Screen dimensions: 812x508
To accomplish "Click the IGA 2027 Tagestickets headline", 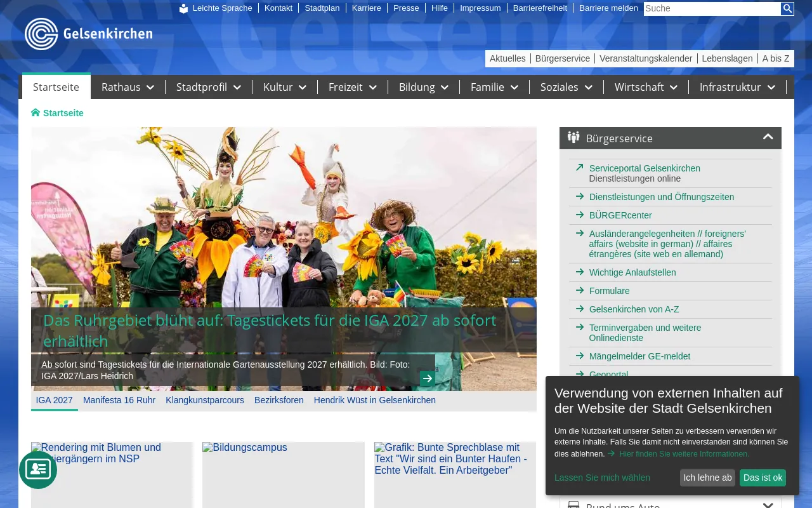I will [270, 331].
